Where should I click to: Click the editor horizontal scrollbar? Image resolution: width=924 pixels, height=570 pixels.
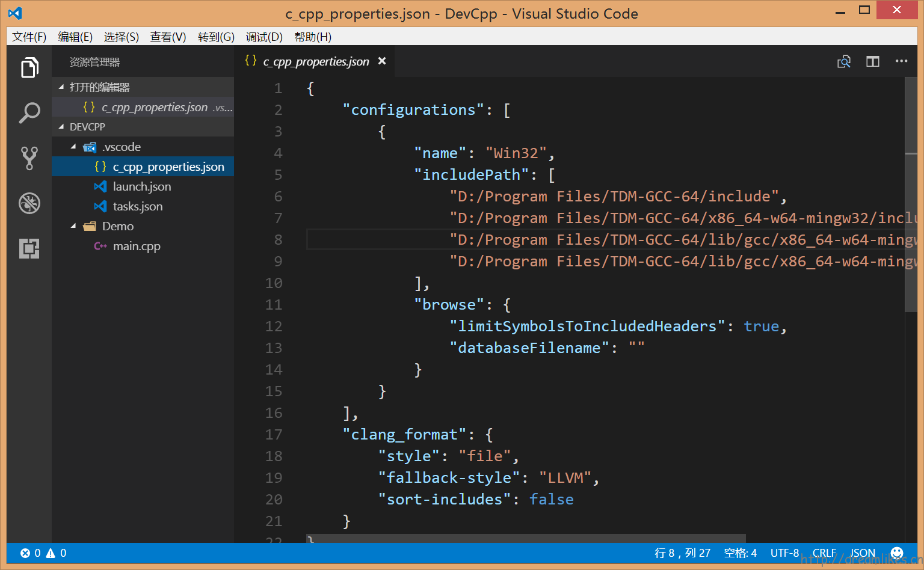pos(526,538)
